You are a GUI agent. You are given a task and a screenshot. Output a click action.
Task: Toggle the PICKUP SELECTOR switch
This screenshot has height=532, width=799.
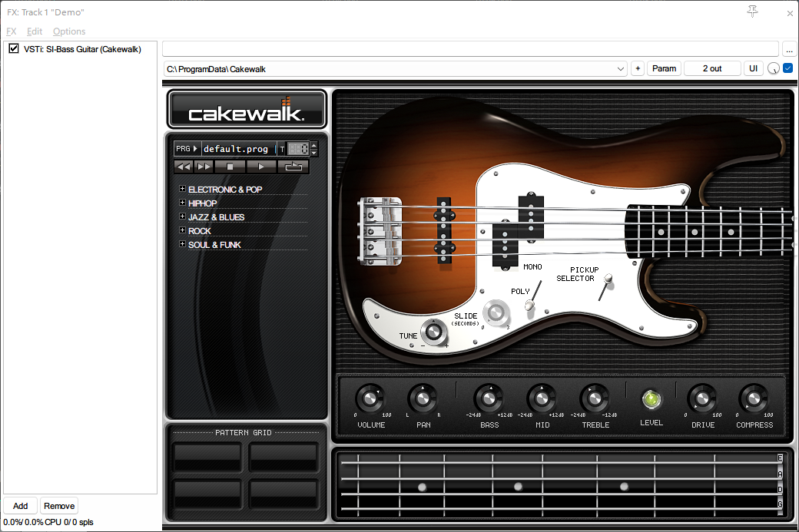tap(605, 288)
